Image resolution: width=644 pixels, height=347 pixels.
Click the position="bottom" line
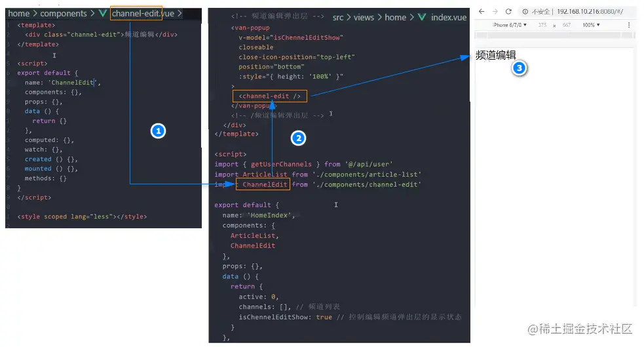(271, 67)
